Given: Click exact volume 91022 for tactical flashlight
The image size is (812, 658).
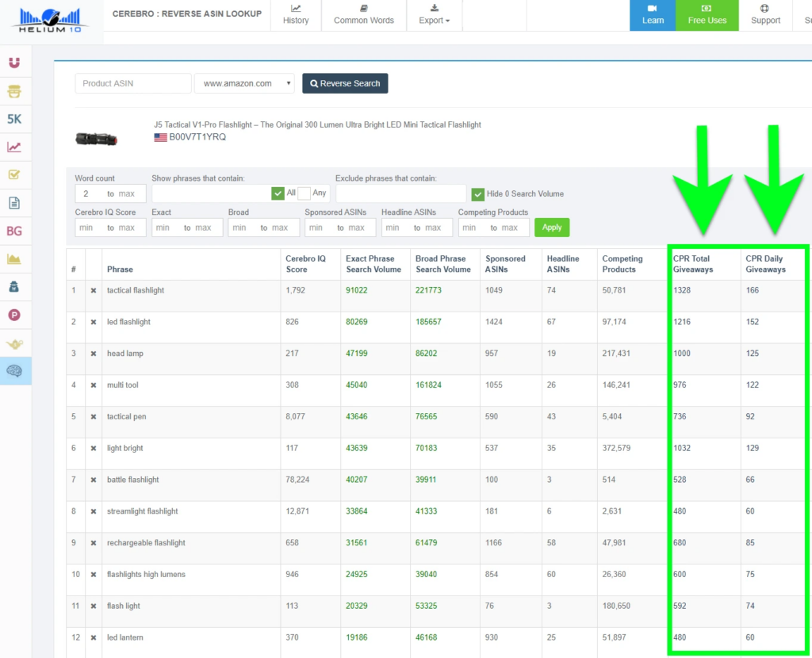Looking at the screenshot, I should 356,290.
